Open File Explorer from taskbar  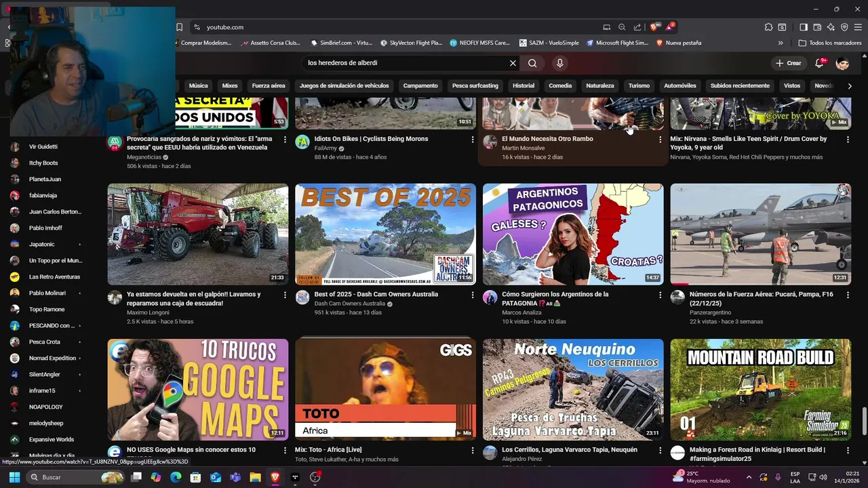tap(255, 477)
